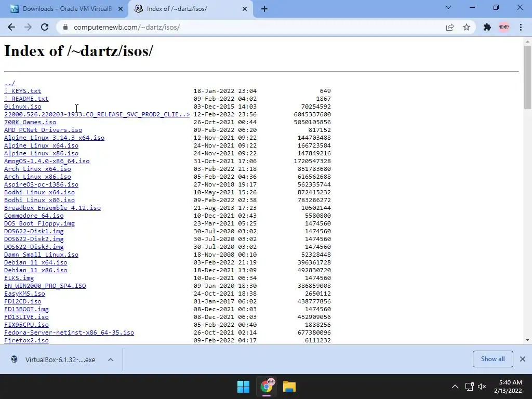Download Bodhi_Linux_x86.iso
Image resolution: width=532 pixels, height=399 pixels.
(39, 200)
